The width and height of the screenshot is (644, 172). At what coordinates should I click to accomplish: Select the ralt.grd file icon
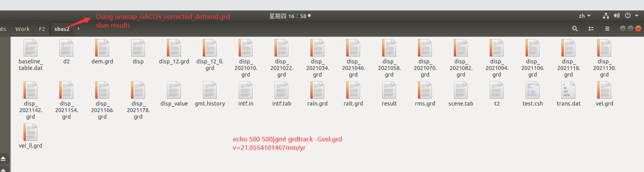353,90
